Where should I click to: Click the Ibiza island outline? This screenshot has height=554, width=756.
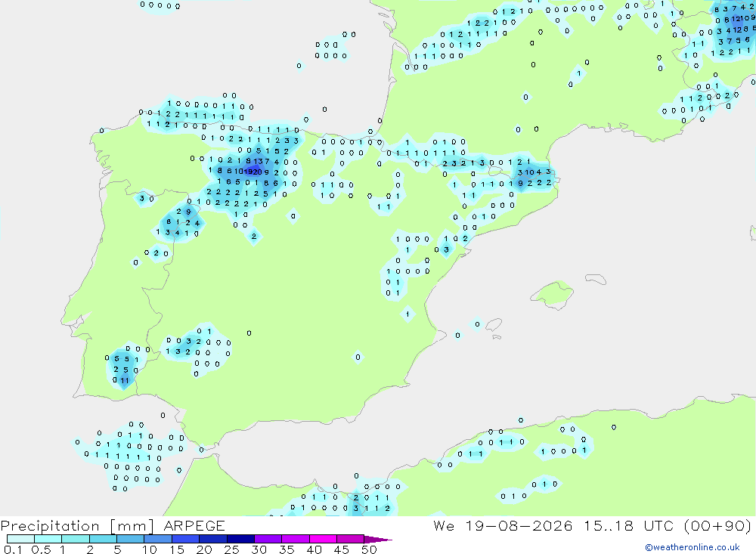tap(494, 324)
